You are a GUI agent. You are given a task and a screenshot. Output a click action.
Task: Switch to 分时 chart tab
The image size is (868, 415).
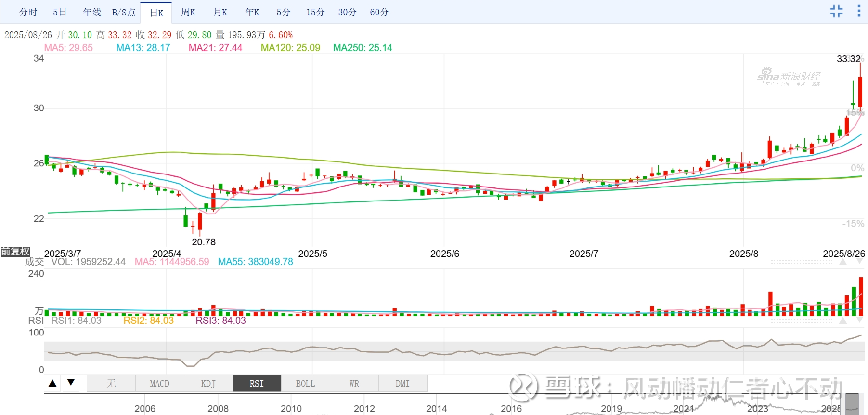[x=28, y=12]
